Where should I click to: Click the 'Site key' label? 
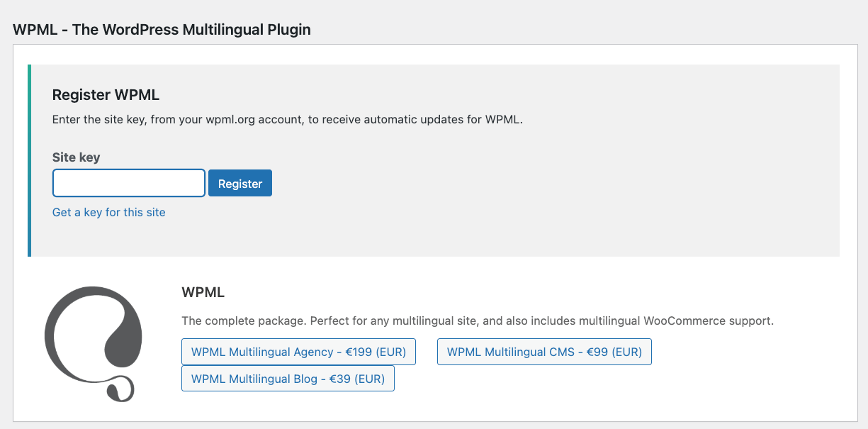[x=76, y=157]
